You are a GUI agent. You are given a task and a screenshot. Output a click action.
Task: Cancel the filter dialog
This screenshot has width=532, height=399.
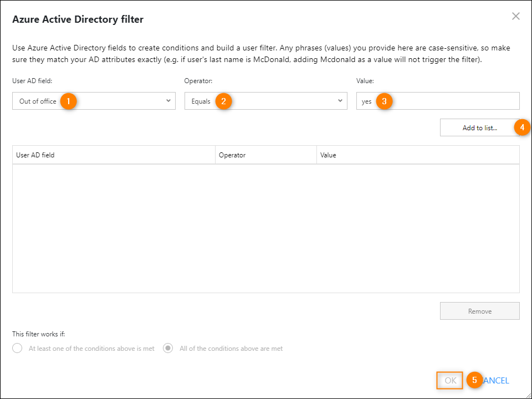pos(495,380)
